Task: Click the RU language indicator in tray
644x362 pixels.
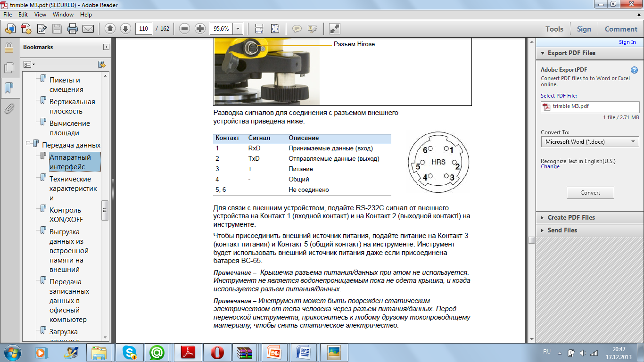Action: pos(547,352)
